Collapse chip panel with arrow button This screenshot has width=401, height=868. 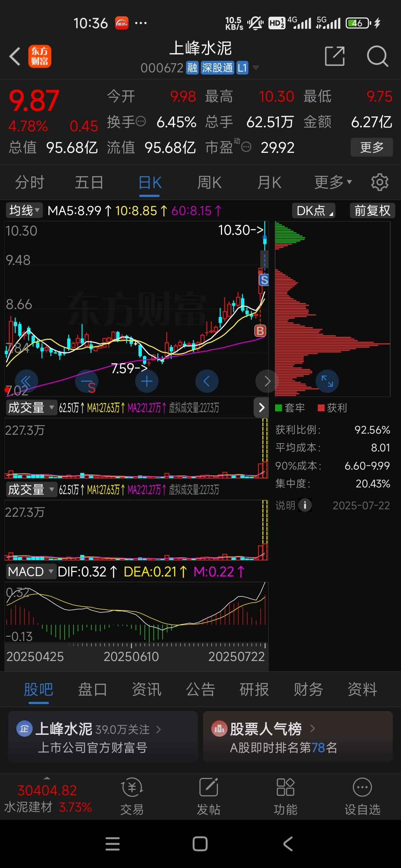tap(261, 407)
